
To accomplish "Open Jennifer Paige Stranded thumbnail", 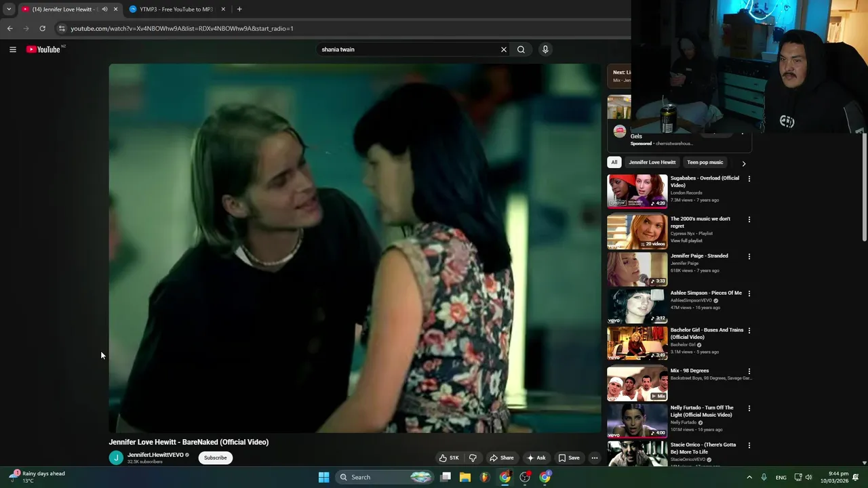I will tap(637, 268).
